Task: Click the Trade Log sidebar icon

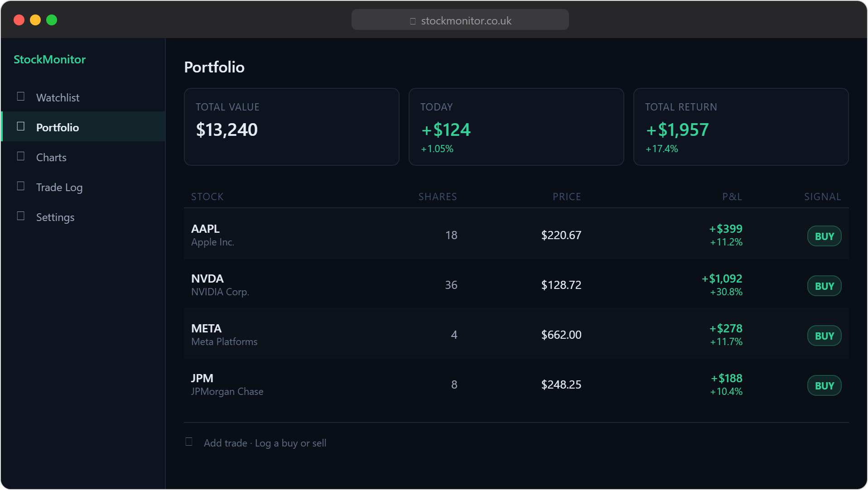Action: pyautogui.click(x=21, y=186)
